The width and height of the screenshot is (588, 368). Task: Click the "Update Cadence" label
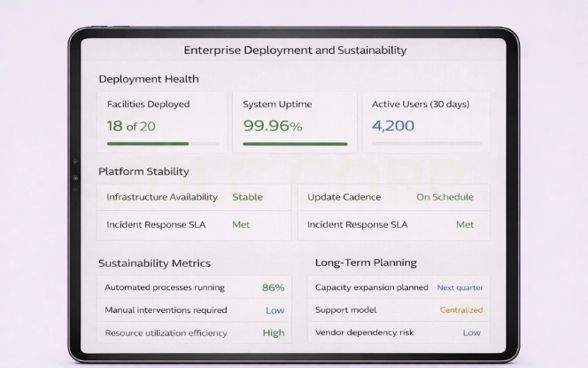point(344,197)
